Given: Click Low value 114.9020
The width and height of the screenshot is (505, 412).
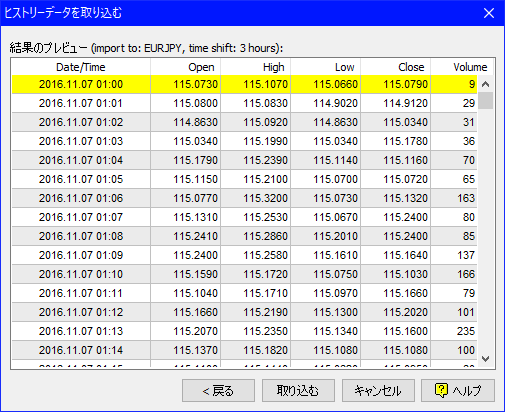Looking at the screenshot, I should (335, 103).
